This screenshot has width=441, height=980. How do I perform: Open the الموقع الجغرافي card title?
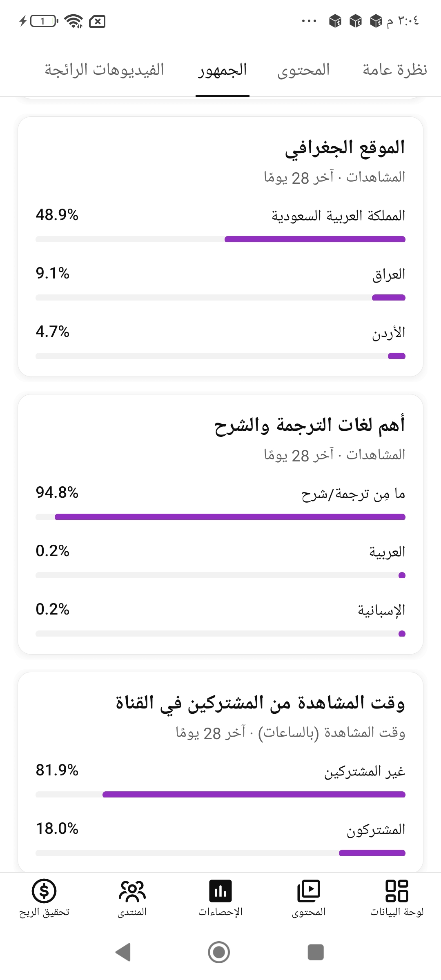[x=345, y=148]
